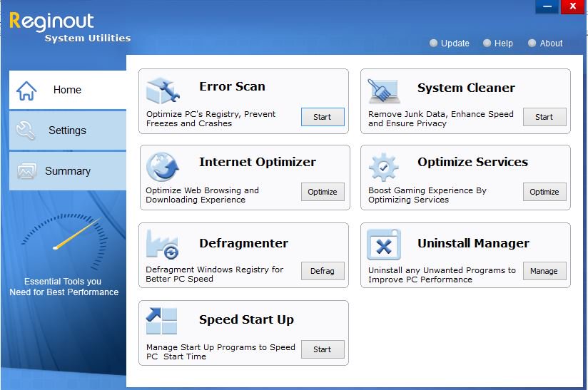Screen dimensions: 588x390
Task: Start the Error Scan
Action: coord(323,117)
